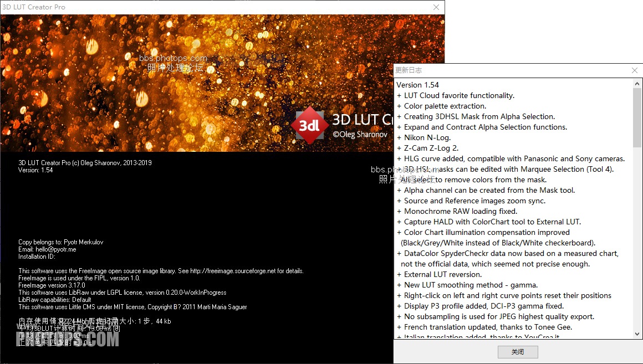Viewport: 643px width, 364px height.
Task: Click the 'Version: 1.54' text in about window
Action: pyautogui.click(x=35, y=170)
